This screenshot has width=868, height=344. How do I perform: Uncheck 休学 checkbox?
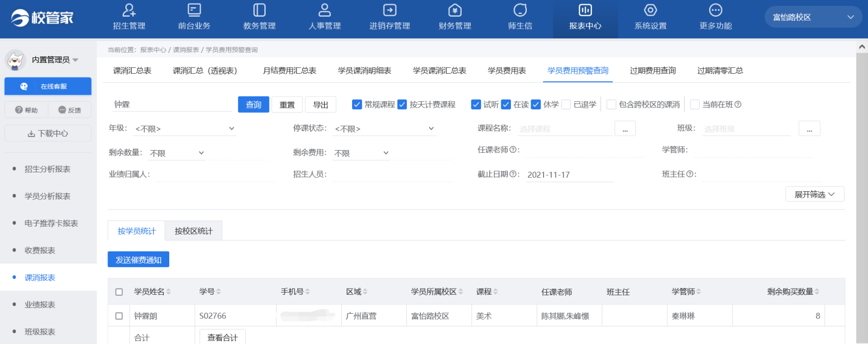[x=536, y=105]
